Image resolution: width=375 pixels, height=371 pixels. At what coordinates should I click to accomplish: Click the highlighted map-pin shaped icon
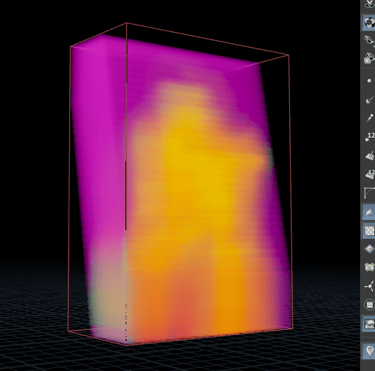coord(369,351)
